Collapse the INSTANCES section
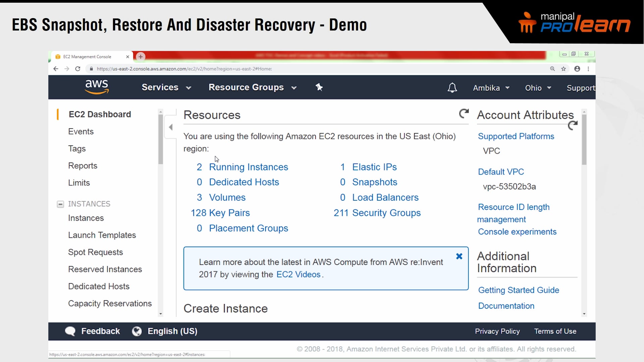The image size is (644, 362). (x=60, y=204)
